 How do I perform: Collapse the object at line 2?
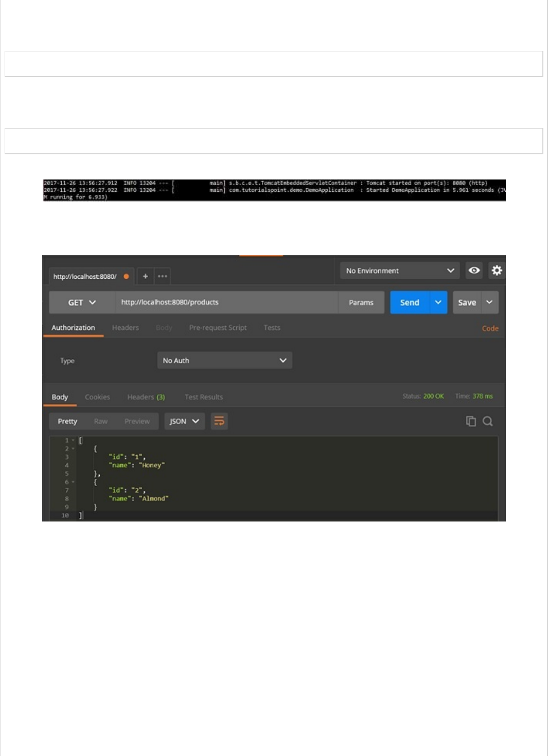(73, 448)
